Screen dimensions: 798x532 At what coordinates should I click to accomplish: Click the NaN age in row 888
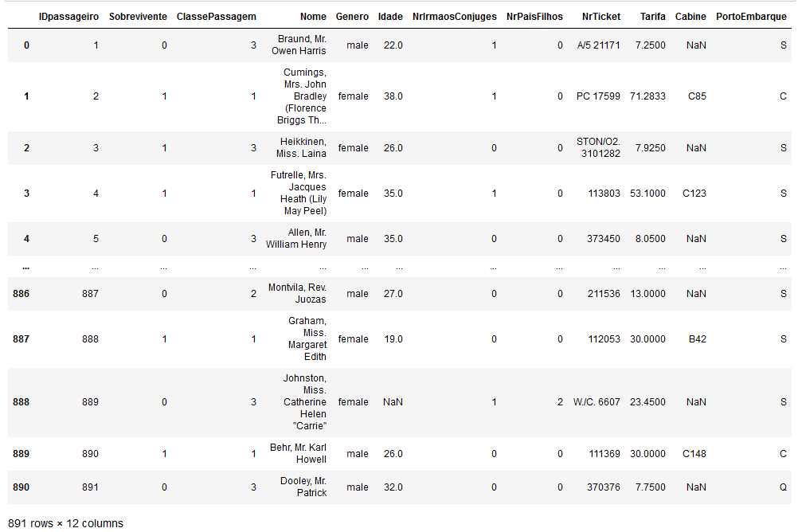393,402
